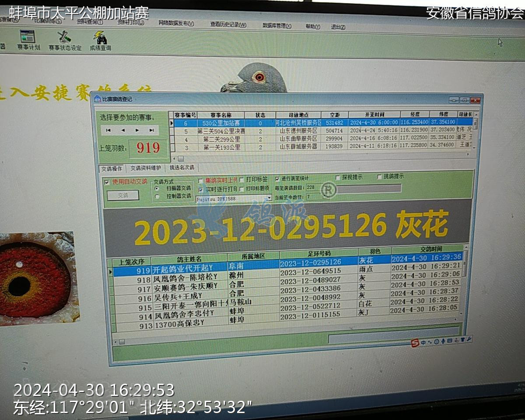Click the Sogou S input method icon
This screenshot has width=525, height=420.
[415, 342]
